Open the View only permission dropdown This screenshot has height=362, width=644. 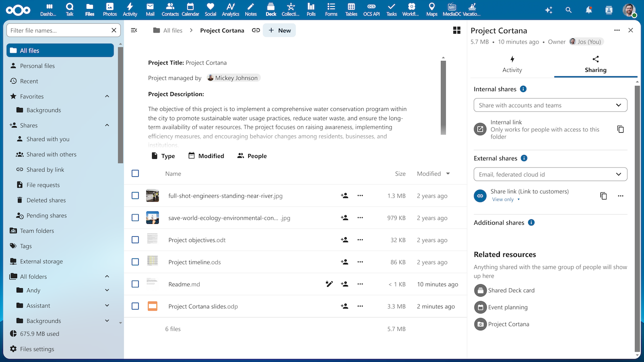(506, 200)
